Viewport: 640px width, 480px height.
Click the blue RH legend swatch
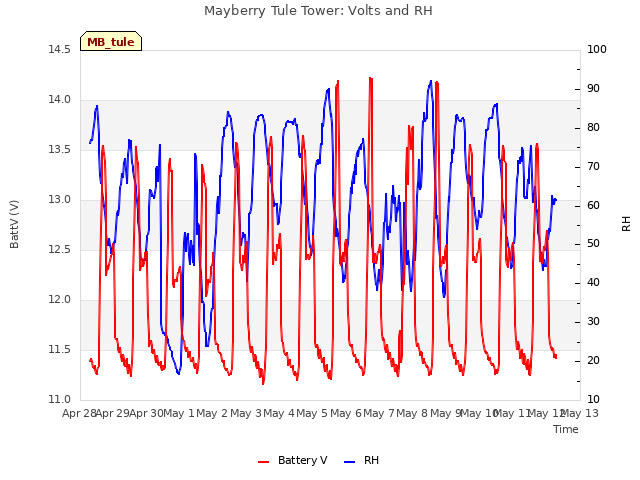click(x=350, y=461)
